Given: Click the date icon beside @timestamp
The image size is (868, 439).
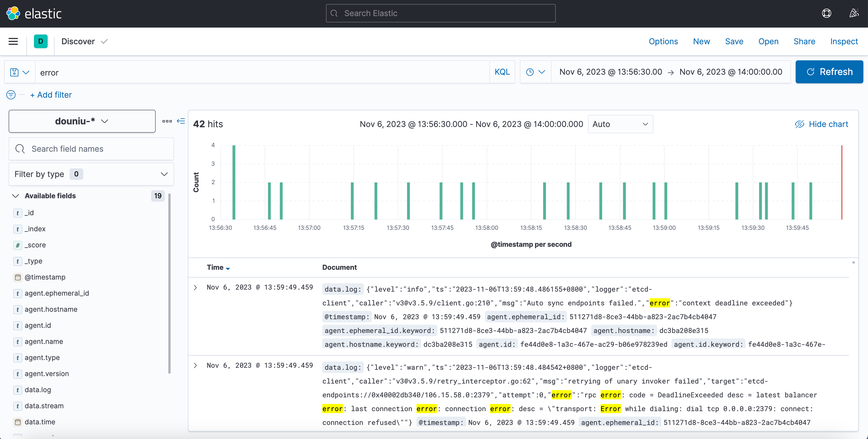Looking at the screenshot, I should [x=18, y=277].
